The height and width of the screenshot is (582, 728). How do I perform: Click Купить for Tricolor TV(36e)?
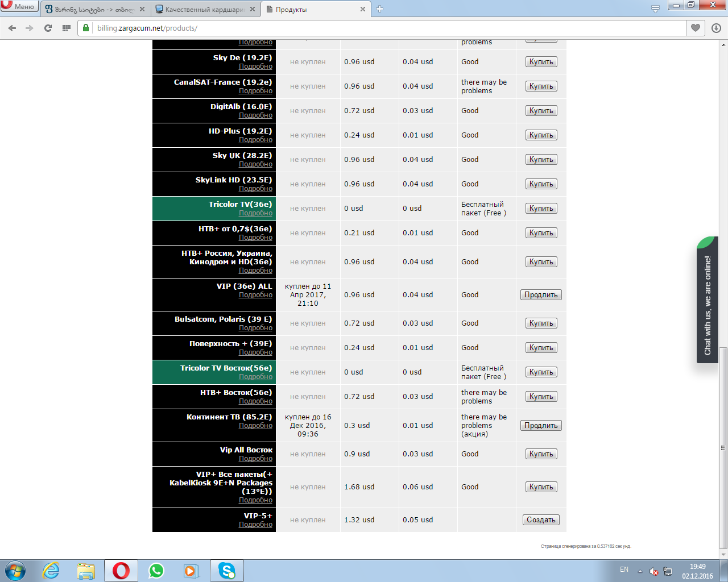[541, 209]
